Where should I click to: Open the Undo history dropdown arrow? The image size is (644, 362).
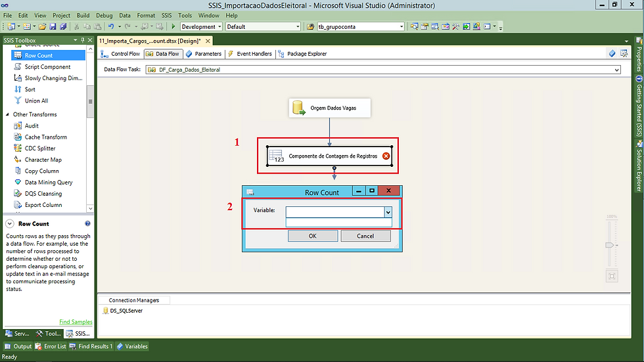[x=120, y=27]
